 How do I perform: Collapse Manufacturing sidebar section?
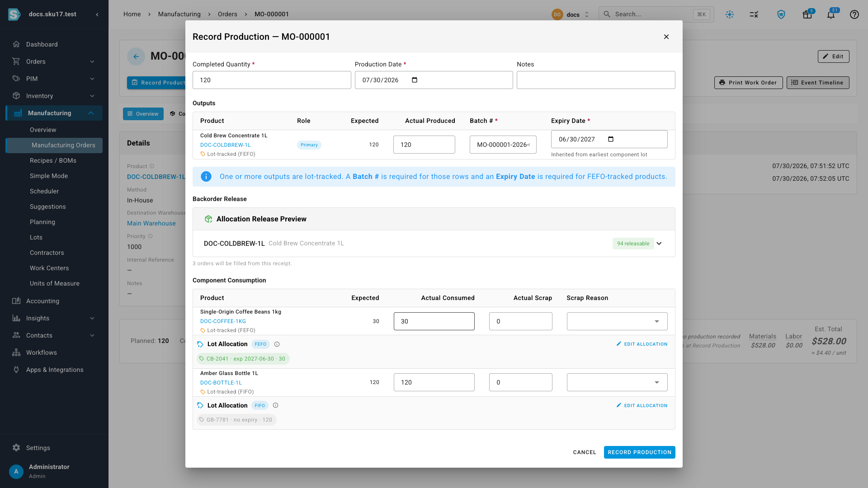point(54,113)
